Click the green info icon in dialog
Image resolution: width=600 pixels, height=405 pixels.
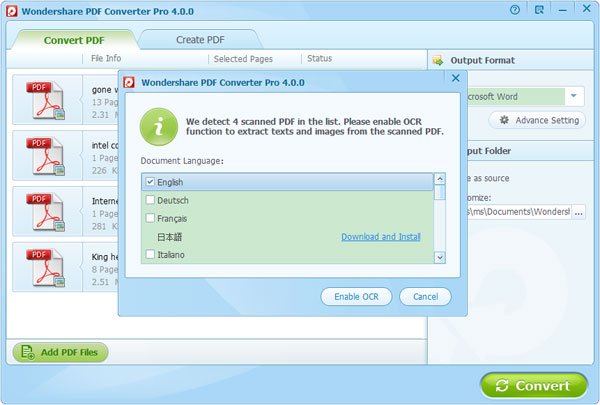[x=159, y=127]
